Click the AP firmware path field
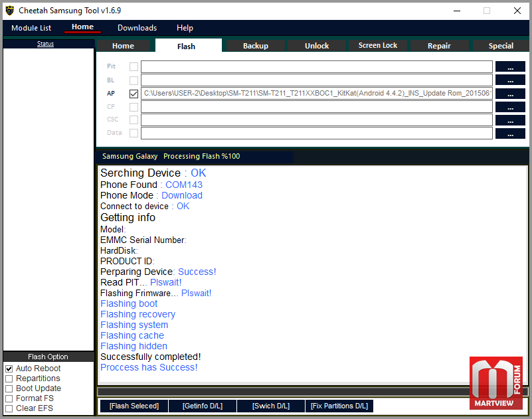The image size is (532, 419). (317, 94)
